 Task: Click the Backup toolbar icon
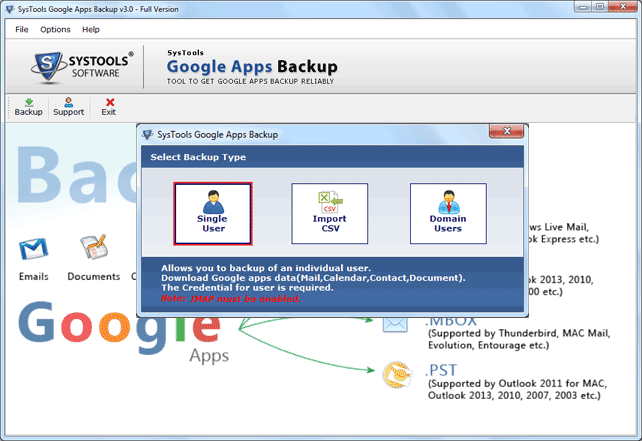point(28,107)
